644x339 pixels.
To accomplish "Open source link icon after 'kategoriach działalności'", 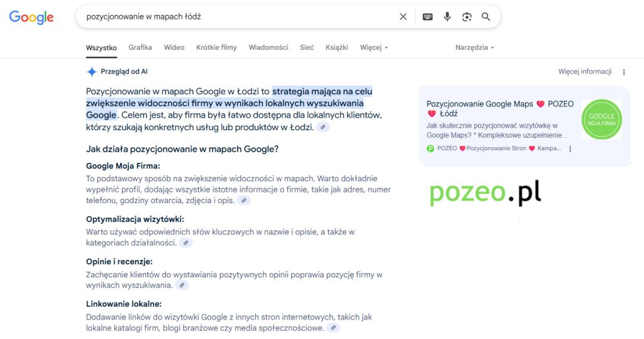I will 186,243.
